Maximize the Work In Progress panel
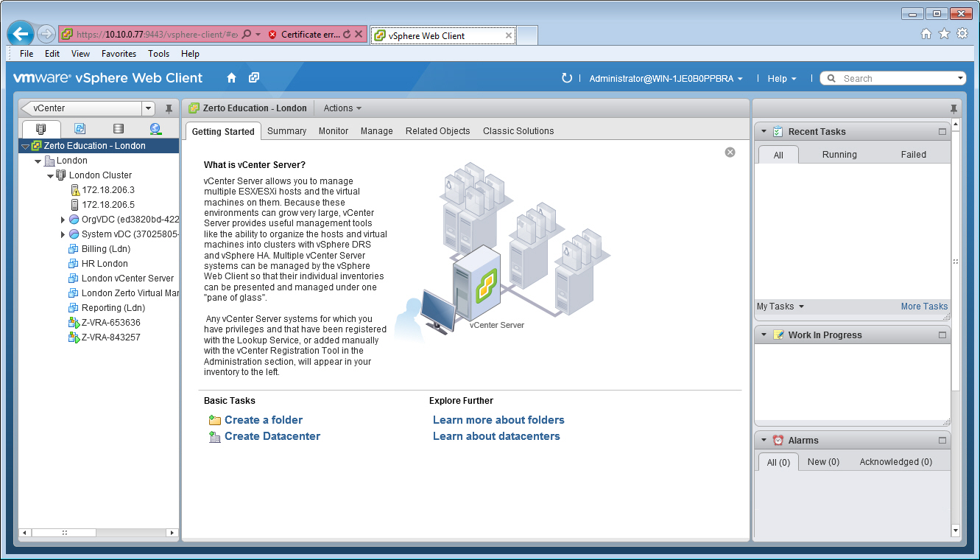Viewport: 980px width, 560px height. tap(942, 335)
